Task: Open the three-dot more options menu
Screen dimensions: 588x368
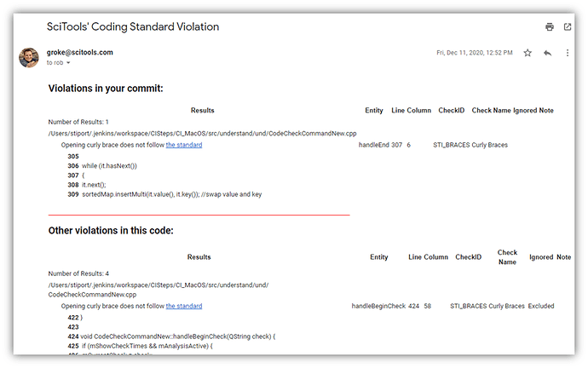Action: tap(568, 53)
